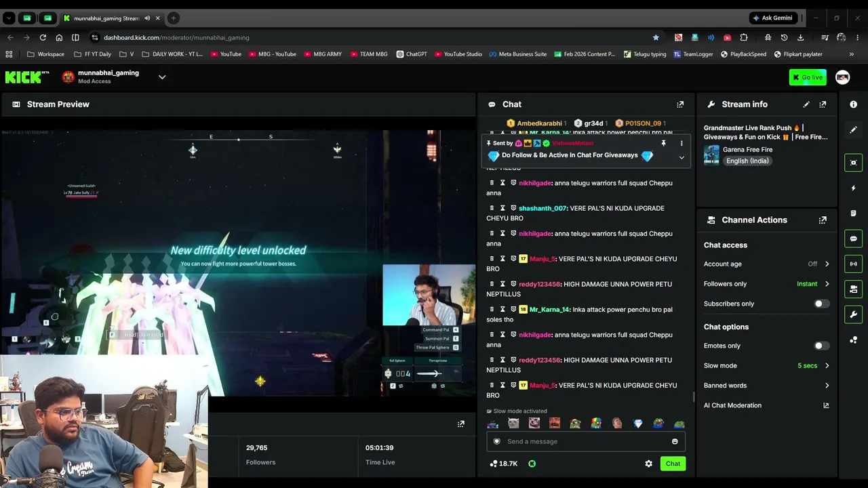This screenshot has width=868, height=488.
Task: Timeout shashanth_007 using the hourglass icon
Action: [502, 208]
